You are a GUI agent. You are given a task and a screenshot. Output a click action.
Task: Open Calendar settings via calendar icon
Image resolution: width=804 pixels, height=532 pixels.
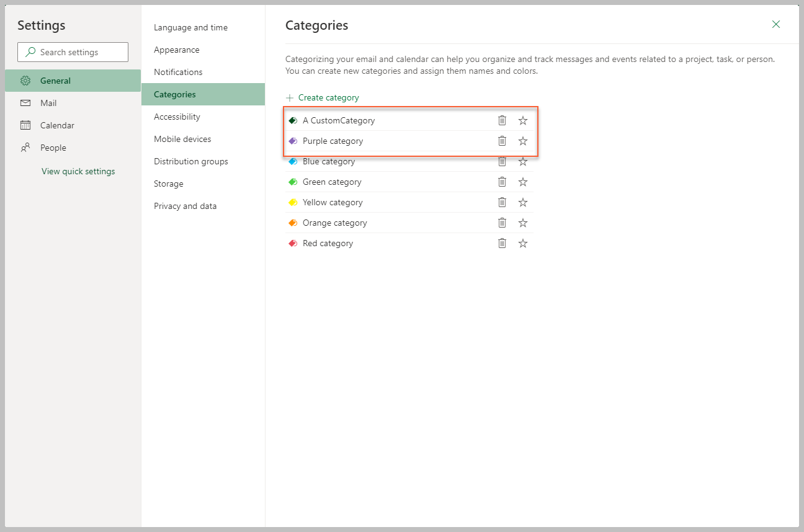25,125
